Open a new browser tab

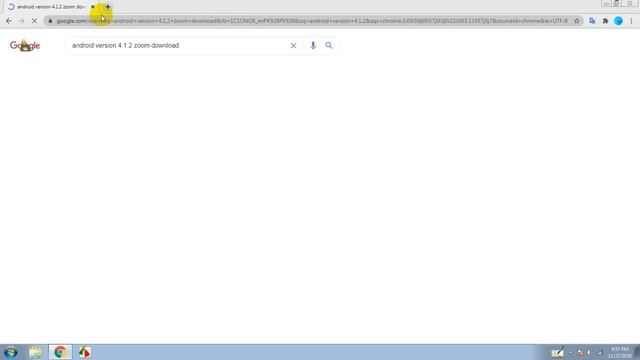[x=108, y=7]
